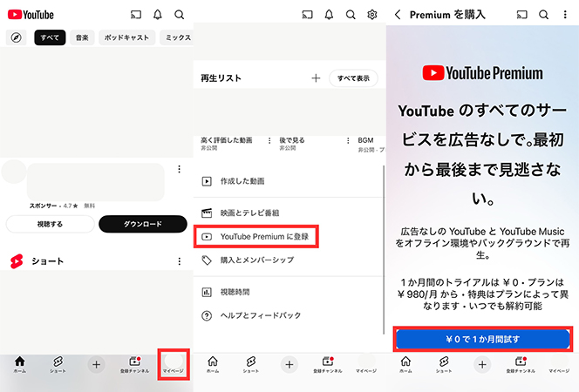Select the 音楽 filter chip
Screen dimensions: 579x392
tap(82, 37)
